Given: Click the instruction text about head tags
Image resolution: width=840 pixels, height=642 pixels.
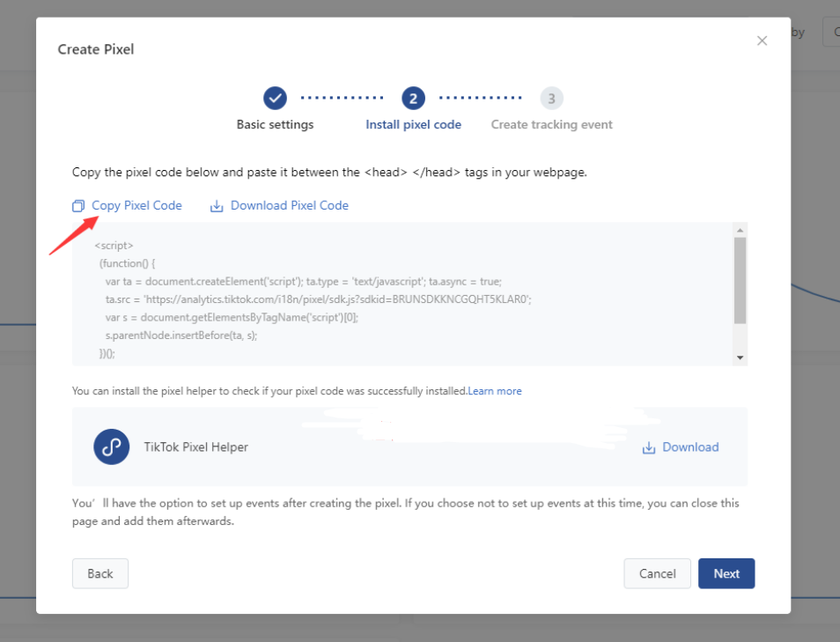Looking at the screenshot, I should click(x=329, y=172).
